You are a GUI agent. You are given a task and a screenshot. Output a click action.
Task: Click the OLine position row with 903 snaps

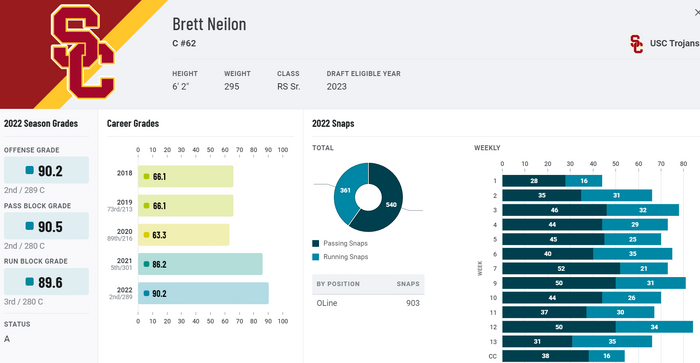[368, 303]
